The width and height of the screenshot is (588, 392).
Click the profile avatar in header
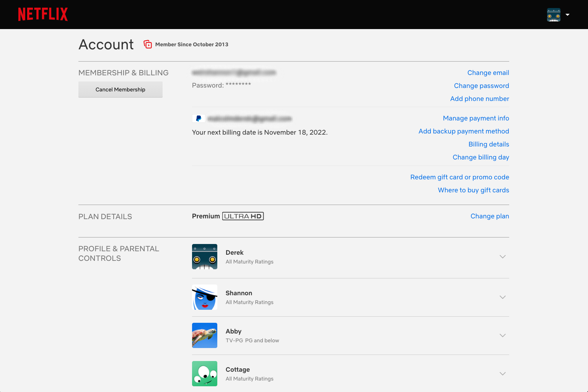coord(554,15)
